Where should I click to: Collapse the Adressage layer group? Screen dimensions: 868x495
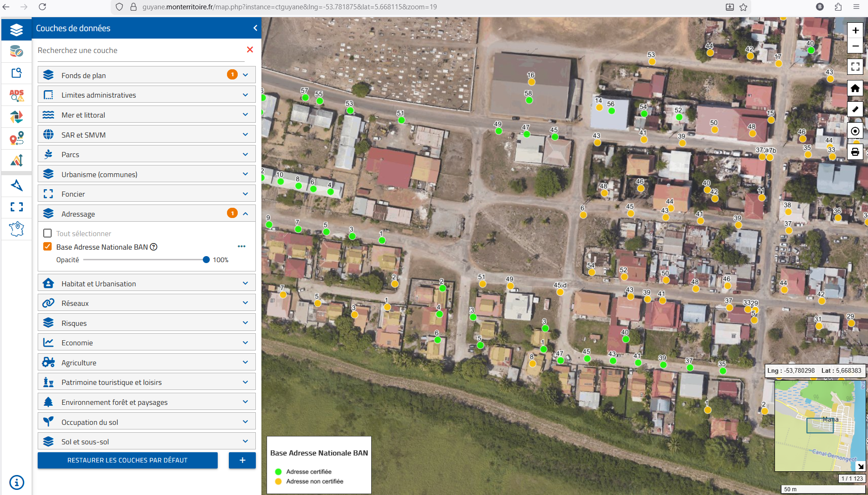(x=245, y=214)
